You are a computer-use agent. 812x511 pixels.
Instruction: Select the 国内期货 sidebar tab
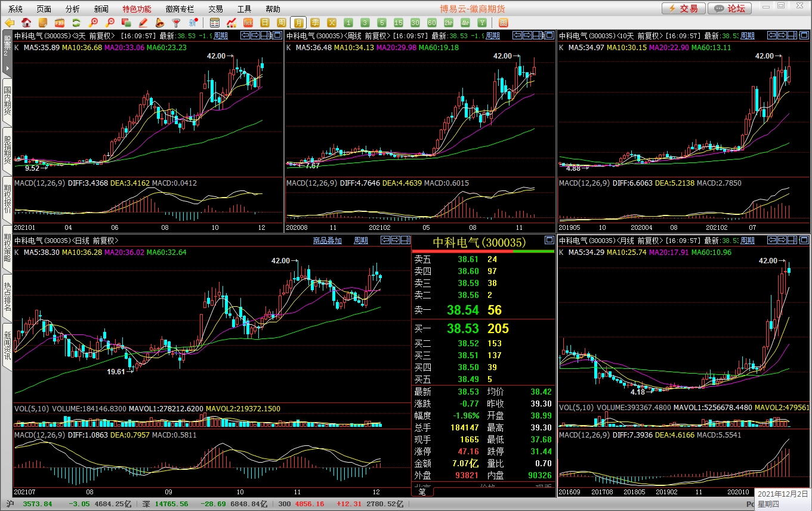pos(7,101)
